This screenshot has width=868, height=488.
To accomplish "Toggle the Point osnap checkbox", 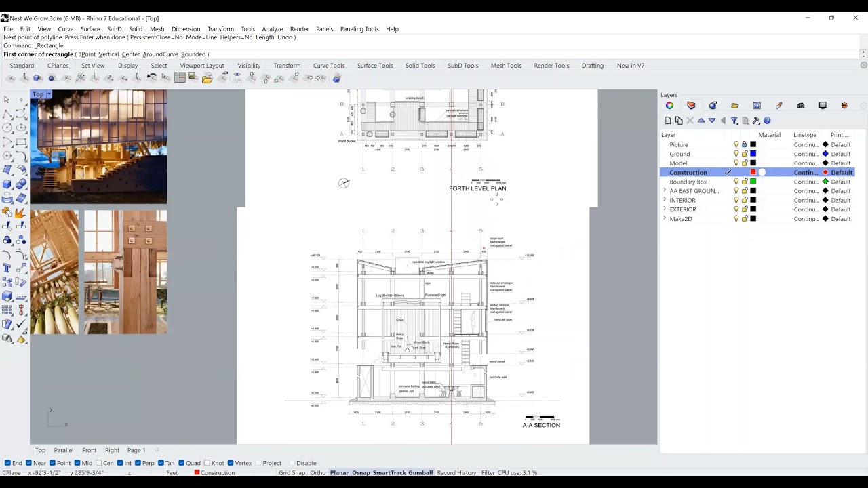I will coord(52,463).
